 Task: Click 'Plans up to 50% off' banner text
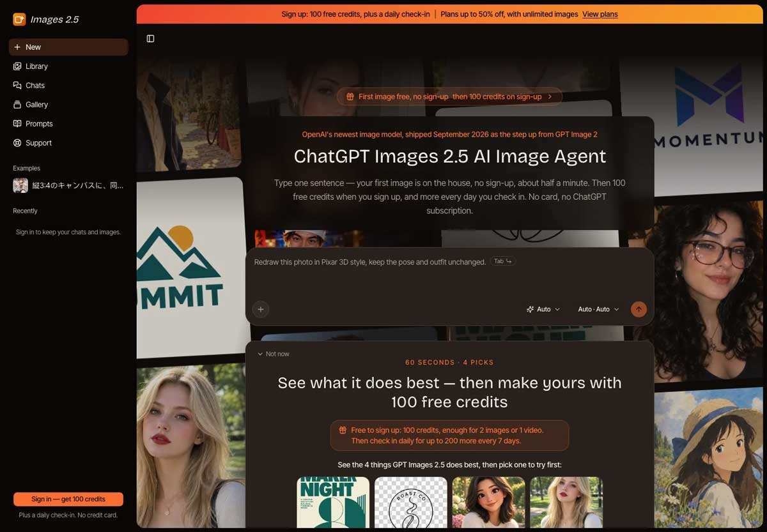(509, 14)
